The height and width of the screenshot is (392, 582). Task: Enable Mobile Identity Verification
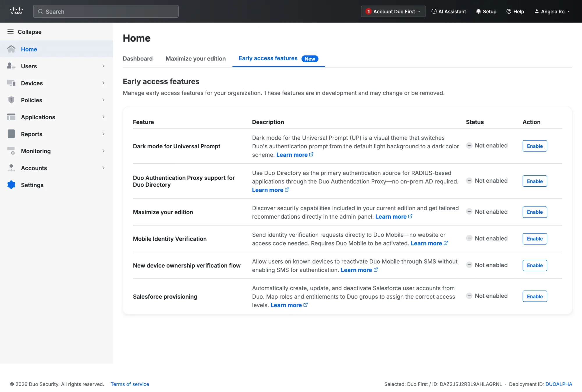coord(535,238)
